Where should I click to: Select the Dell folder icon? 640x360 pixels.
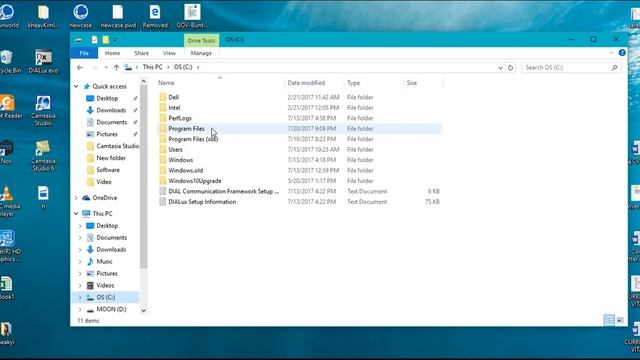point(162,97)
